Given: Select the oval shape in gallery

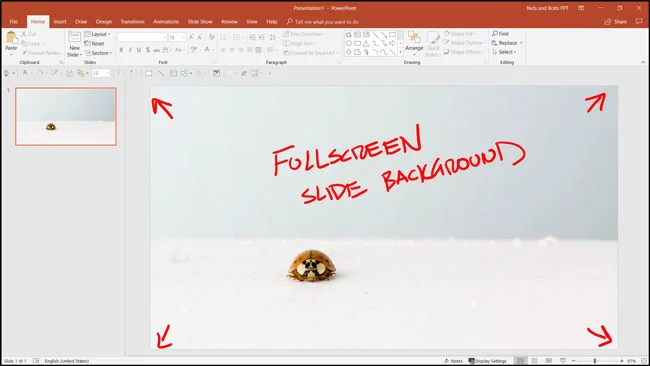Looking at the screenshot, I should [x=349, y=43].
